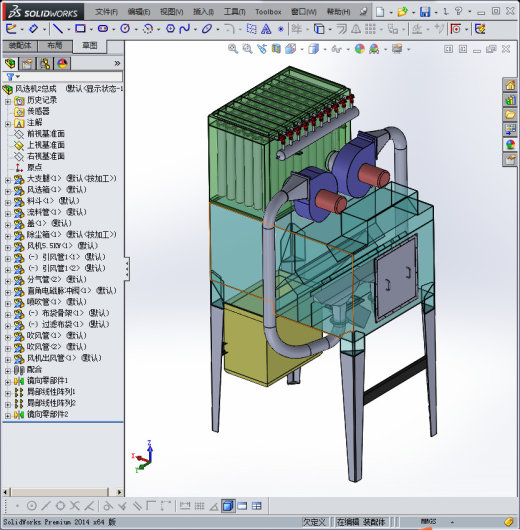The image size is (520, 530).
Task: Expand the 注解 annotations node
Action: tap(8, 124)
